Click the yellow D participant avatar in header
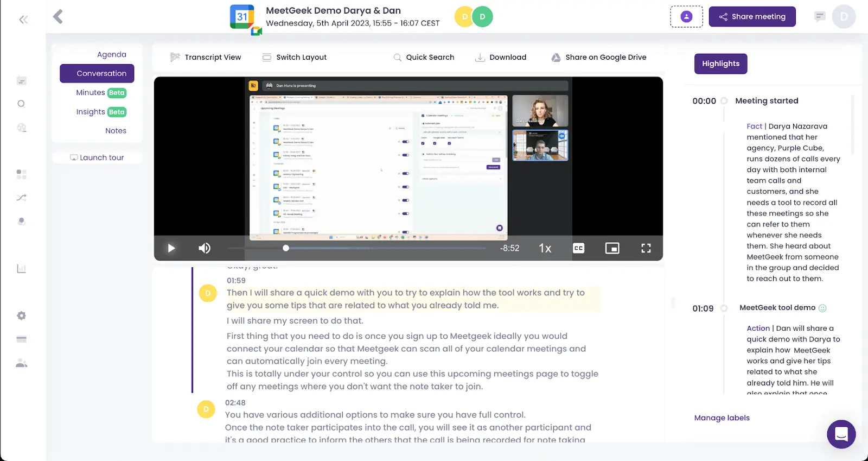Screen dimensions: 868x461 464,17
